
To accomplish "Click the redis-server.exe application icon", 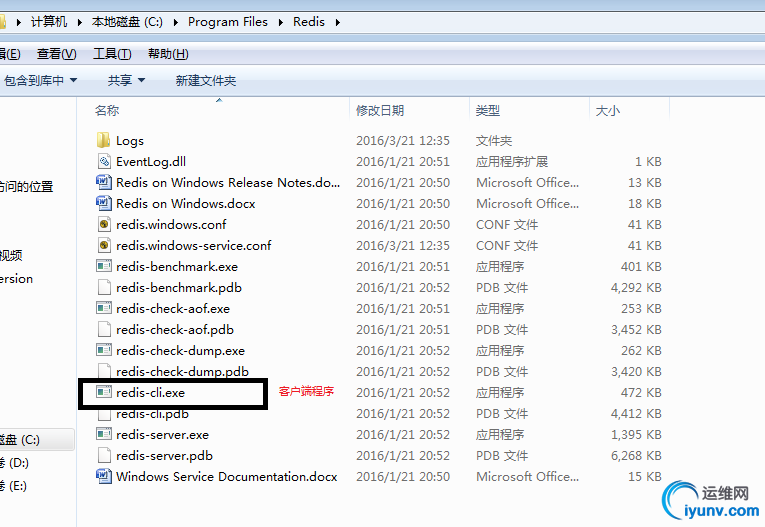I will pos(104,434).
